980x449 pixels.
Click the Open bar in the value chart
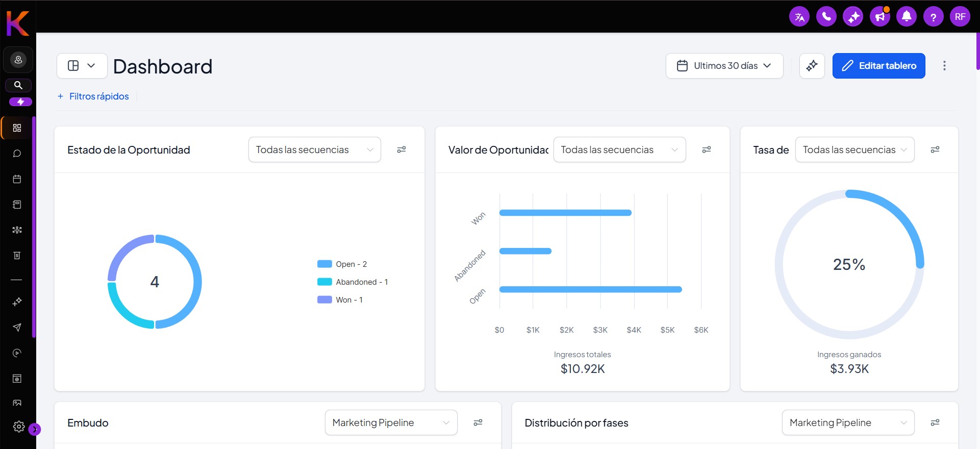(591, 289)
